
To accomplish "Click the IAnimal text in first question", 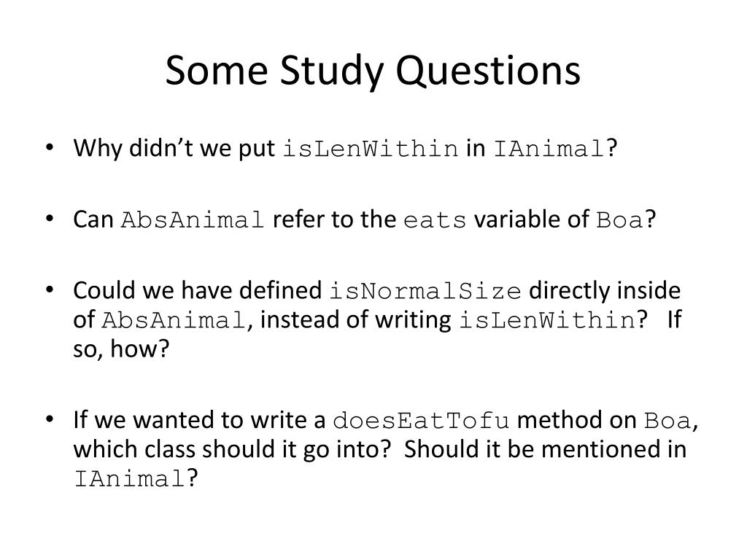I will click(x=549, y=149).
